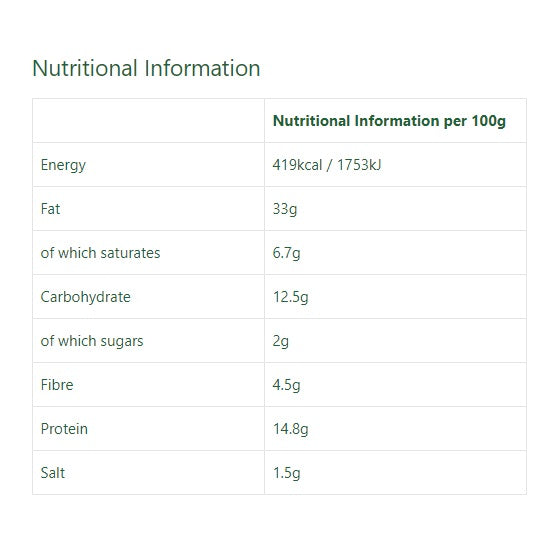Screen dimensions: 560x560
Task: Click the 'of which sugars' label
Action: click(x=92, y=341)
